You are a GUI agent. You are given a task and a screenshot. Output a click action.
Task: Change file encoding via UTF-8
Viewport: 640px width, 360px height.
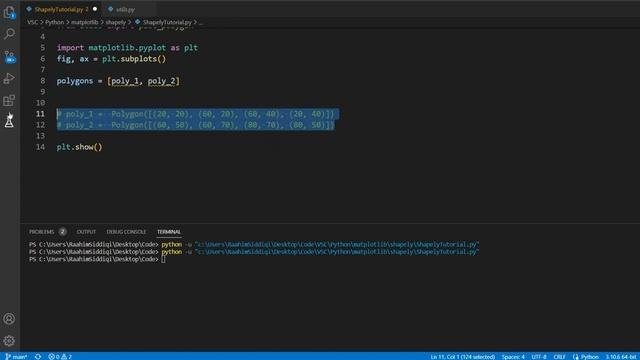coord(539,357)
